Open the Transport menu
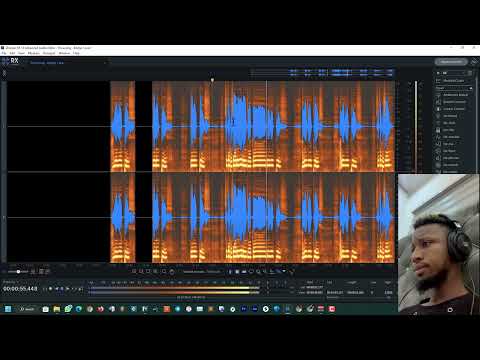 pyautogui.click(x=49, y=53)
